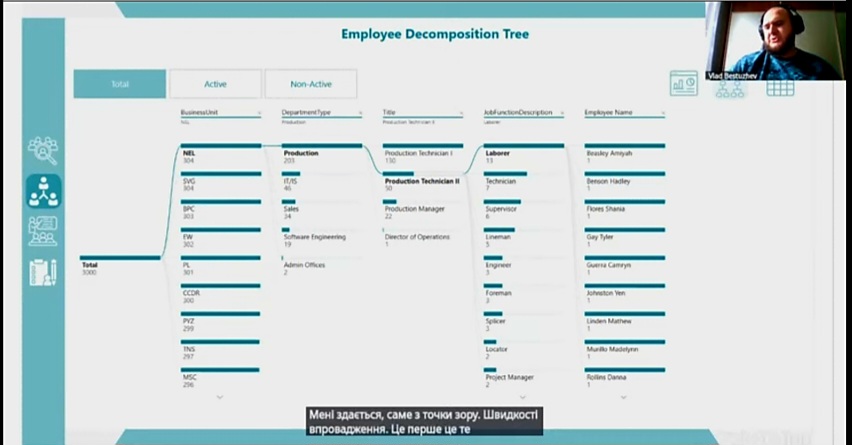The image size is (852, 445).
Task: Remove the DepartmentType level with its X
Action: [360, 113]
